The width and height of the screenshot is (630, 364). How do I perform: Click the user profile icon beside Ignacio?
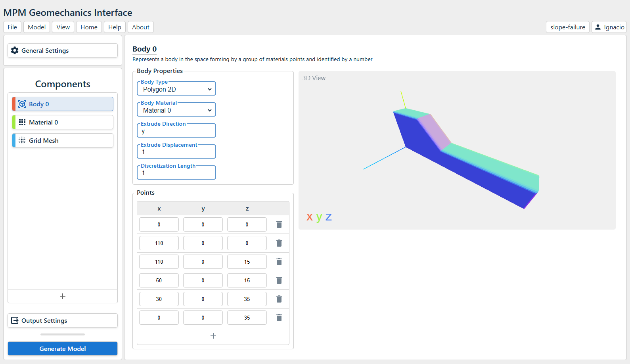click(598, 27)
